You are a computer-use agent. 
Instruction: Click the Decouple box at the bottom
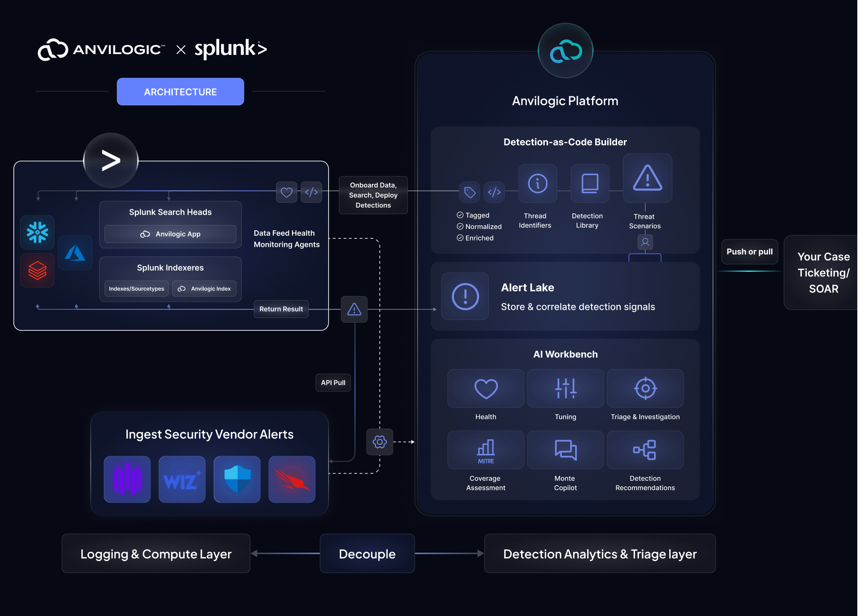[x=367, y=554]
